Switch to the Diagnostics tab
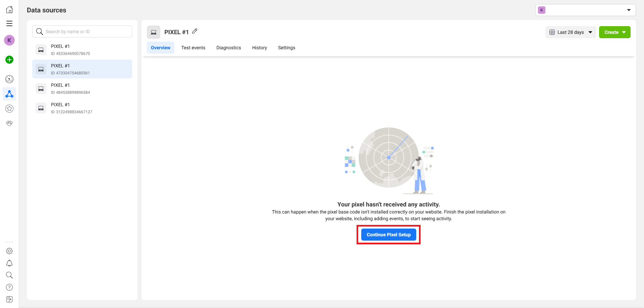This screenshot has width=644, height=308. point(228,48)
